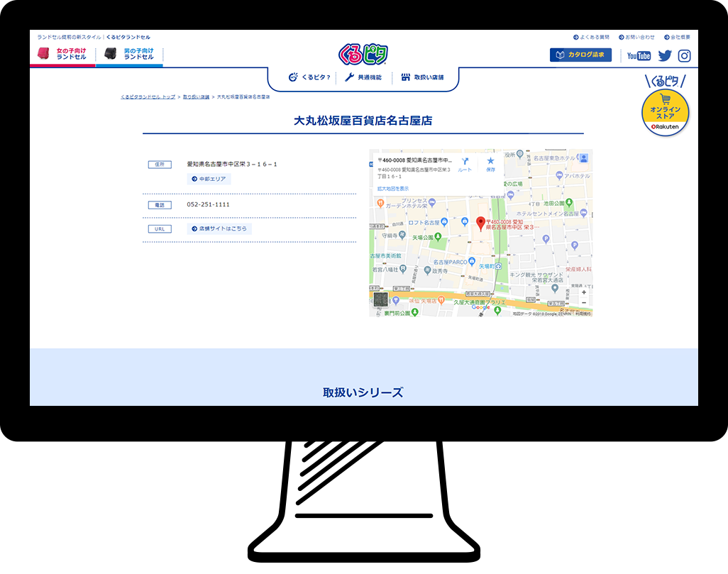Viewport: 728px width, 574px height.
Task: Click phone number 052-251-1111
Action: (x=208, y=204)
